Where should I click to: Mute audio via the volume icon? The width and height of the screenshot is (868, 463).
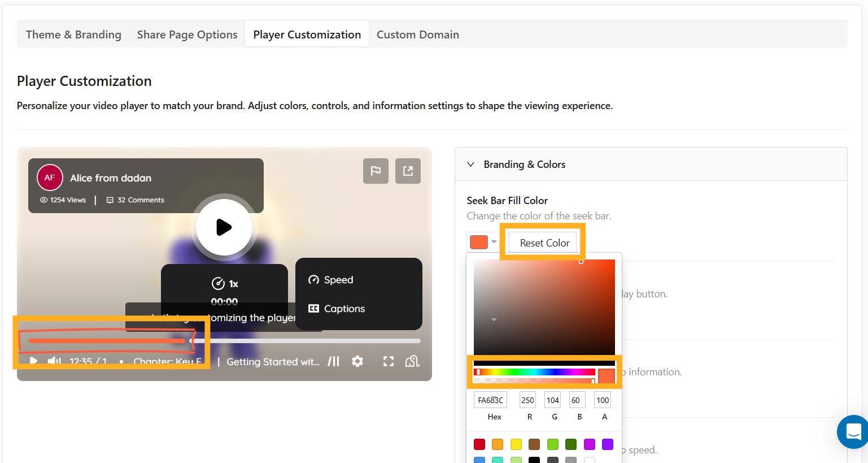[x=53, y=361]
